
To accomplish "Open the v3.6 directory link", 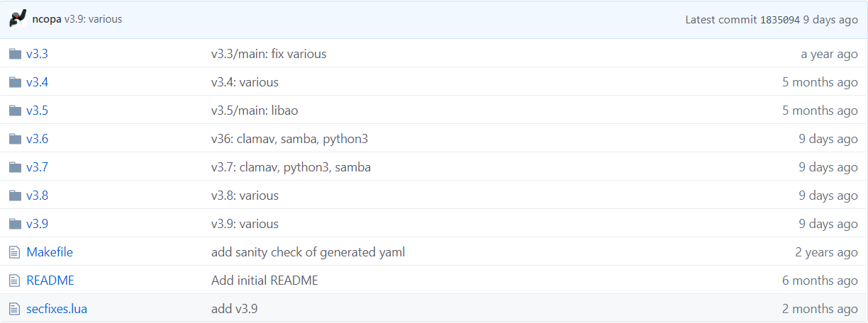I will 37,139.
